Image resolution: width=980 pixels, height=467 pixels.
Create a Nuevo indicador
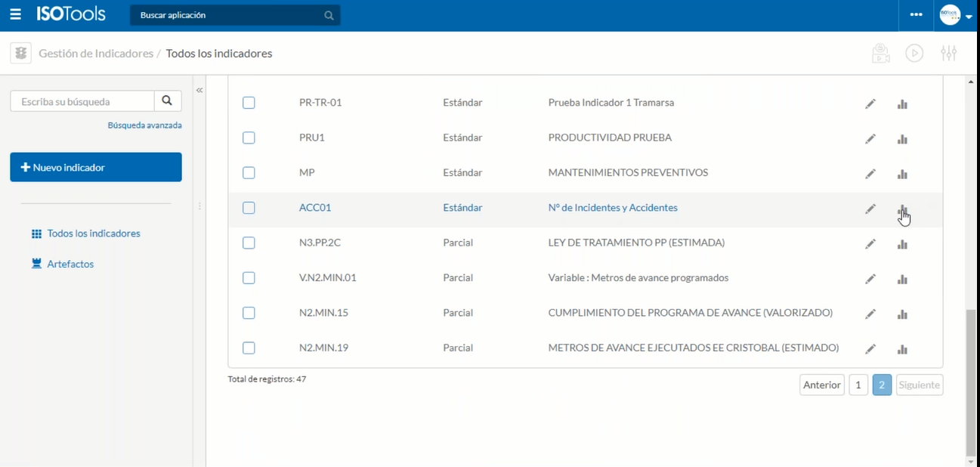tap(96, 167)
